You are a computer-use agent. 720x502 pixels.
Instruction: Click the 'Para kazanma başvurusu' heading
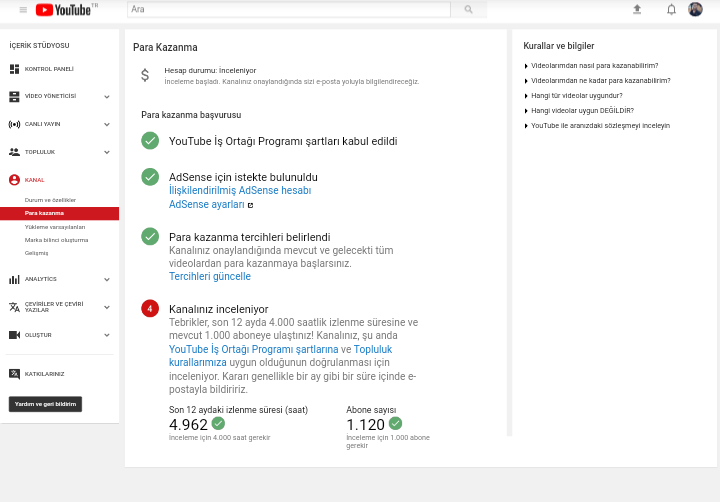tap(191, 115)
